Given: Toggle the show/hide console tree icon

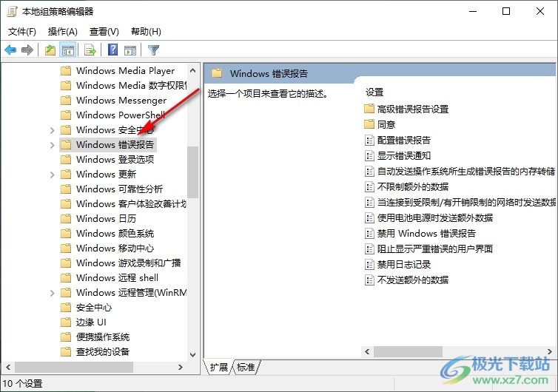Looking at the screenshot, I should coord(67,50).
